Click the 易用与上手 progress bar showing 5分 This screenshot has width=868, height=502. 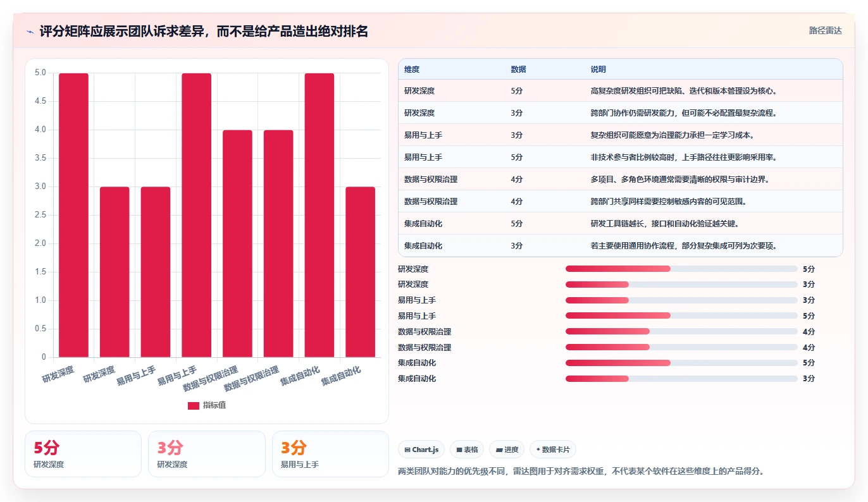pyautogui.click(x=681, y=315)
